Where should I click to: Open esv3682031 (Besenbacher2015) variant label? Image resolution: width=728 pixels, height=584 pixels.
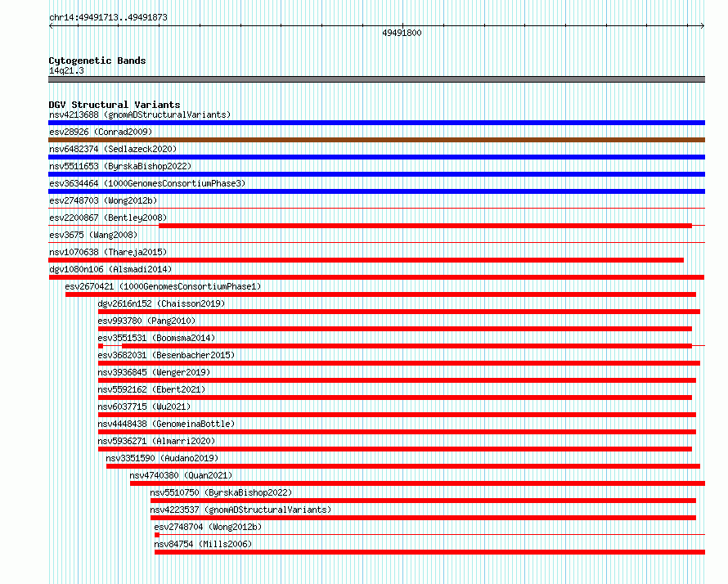(x=166, y=355)
